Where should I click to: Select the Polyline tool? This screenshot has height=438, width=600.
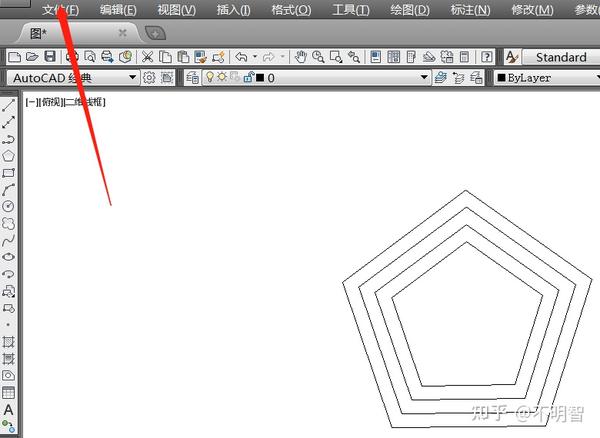(x=8, y=139)
